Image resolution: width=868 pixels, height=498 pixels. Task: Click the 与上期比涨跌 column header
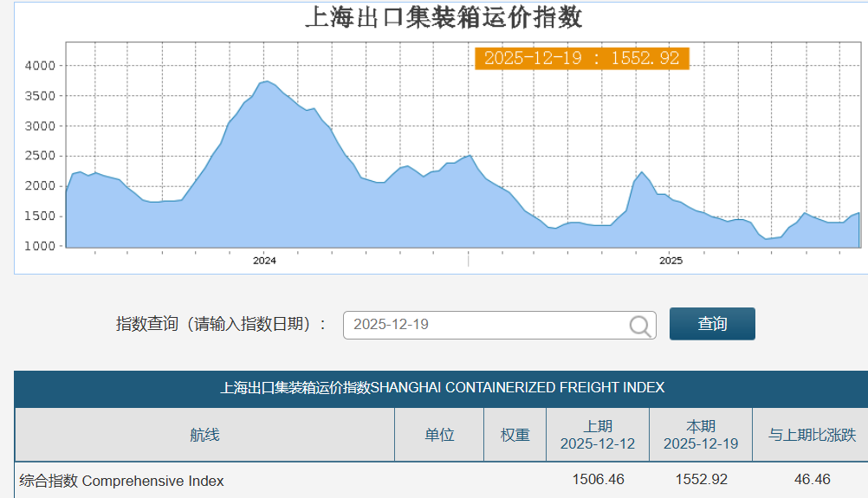[812, 435]
